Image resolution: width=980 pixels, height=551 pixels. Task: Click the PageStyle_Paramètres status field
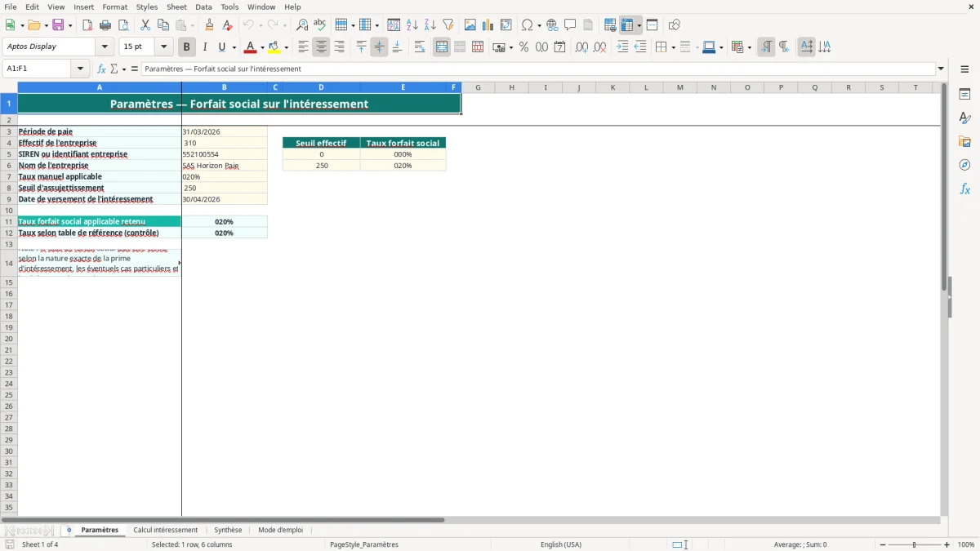tap(364, 544)
